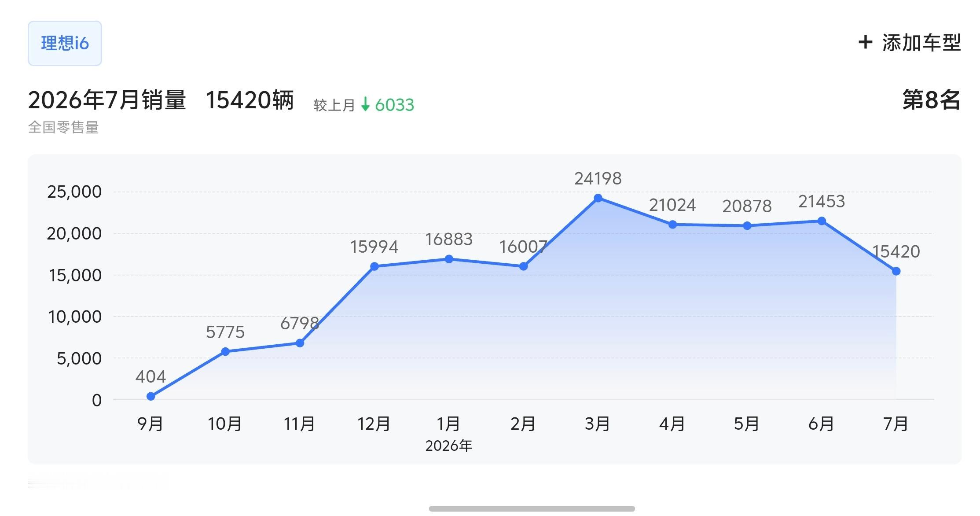Click the 4月 data point labeled 21024
This screenshot has width=980, height=516.
tap(672, 225)
